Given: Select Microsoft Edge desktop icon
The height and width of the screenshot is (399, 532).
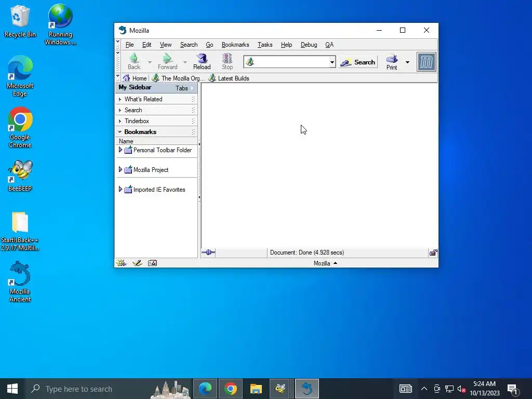Looking at the screenshot, I should [x=20, y=76].
